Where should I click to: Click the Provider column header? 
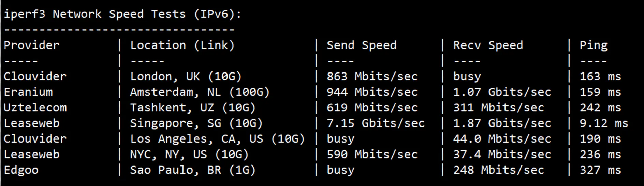point(32,45)
